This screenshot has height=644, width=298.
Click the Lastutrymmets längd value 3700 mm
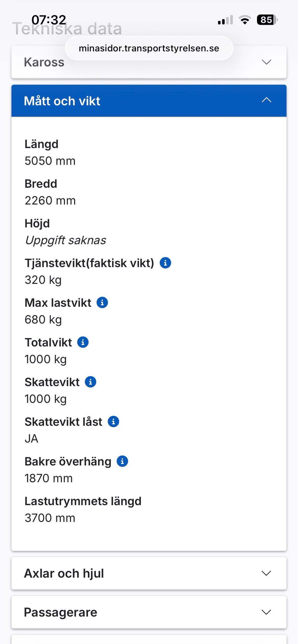coord(50,518)
